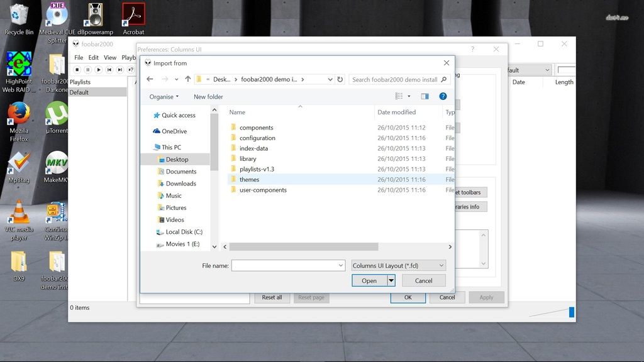The width and height of the screenshot is (644, 362).
Task: Select Quick access in navigation pane
Action: pos(175,116)
